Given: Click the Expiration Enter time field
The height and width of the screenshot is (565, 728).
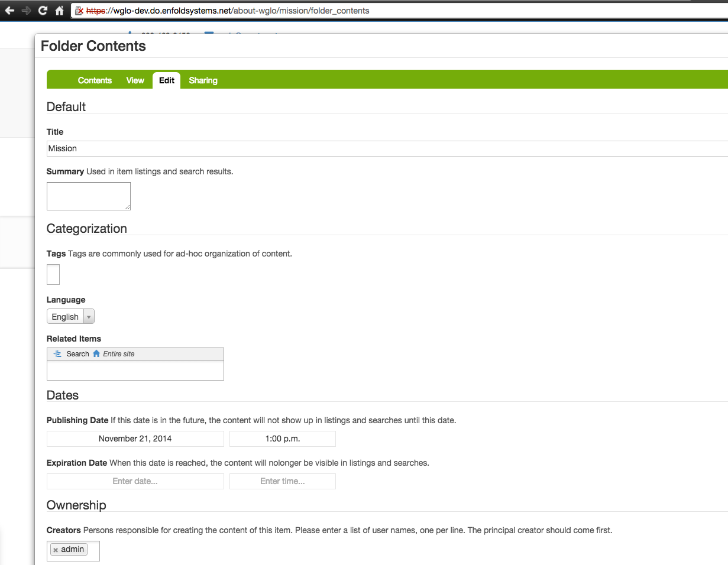Looking at the screenshot, I should 283,481.
